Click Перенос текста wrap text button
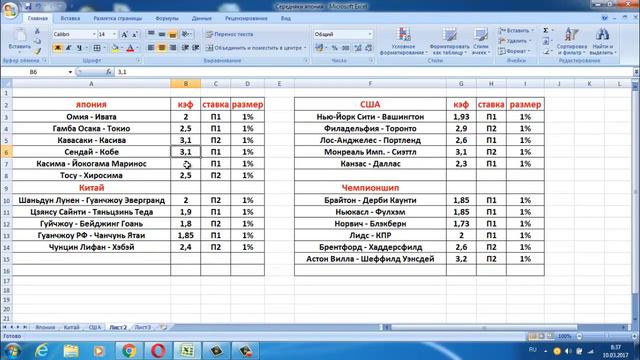The height and width of the screenshot is (360, 640). click(x=229, y=34)
